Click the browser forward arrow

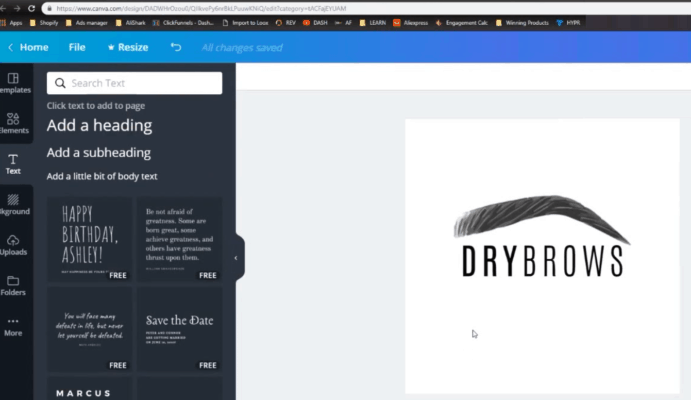17,8
